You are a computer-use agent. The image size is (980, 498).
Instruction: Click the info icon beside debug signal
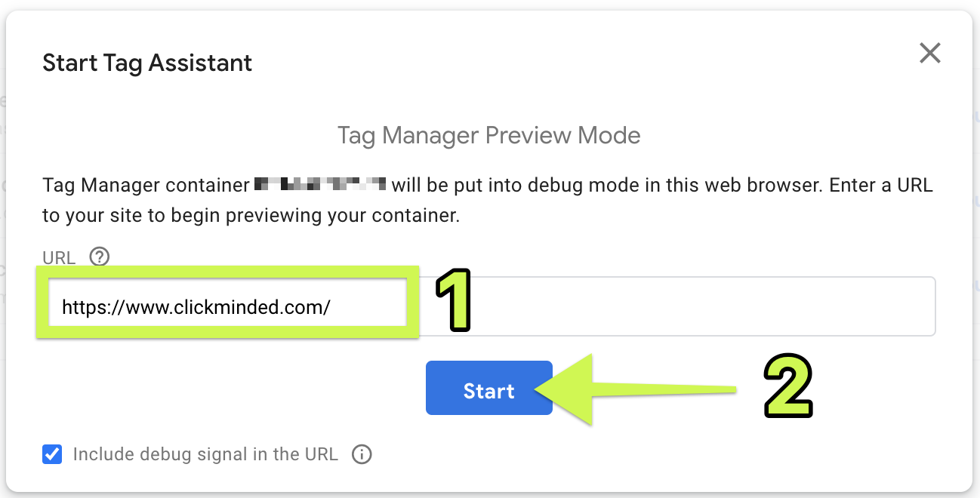(362, 454)
